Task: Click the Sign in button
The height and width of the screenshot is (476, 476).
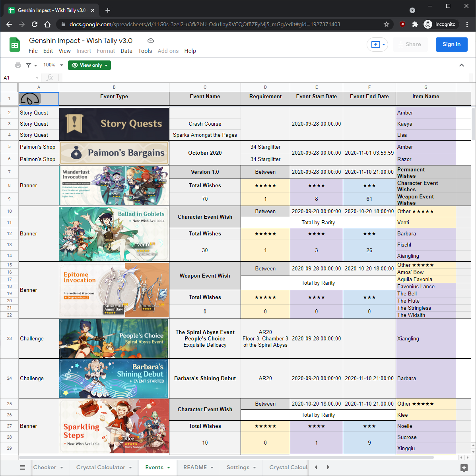Action: tap(451, 44)
